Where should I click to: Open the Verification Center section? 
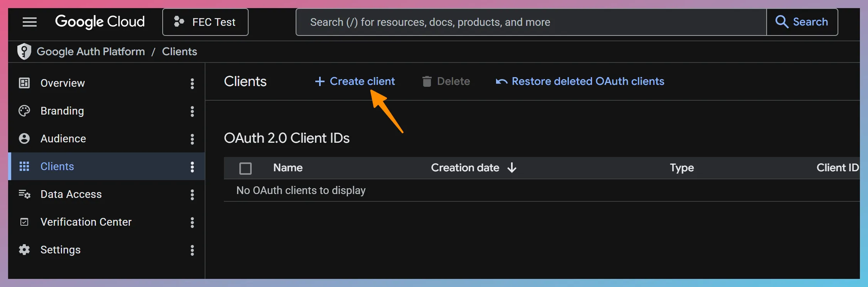point(106,222)
